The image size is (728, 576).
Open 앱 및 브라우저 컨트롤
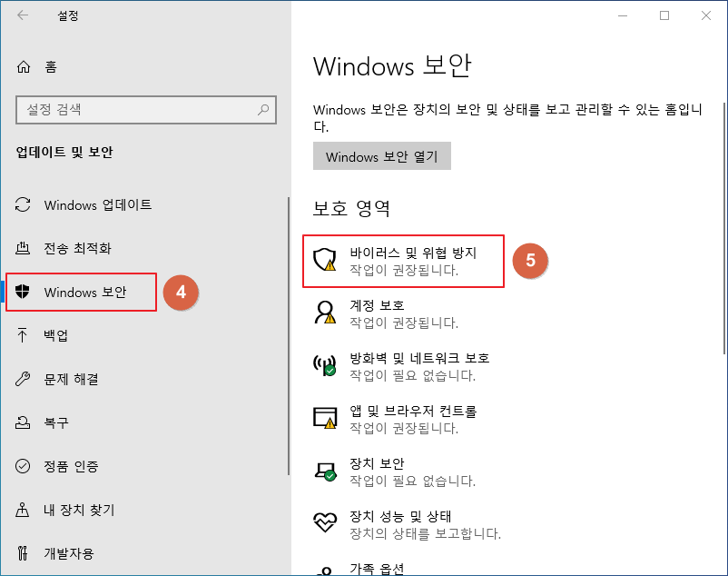(395, 419)
